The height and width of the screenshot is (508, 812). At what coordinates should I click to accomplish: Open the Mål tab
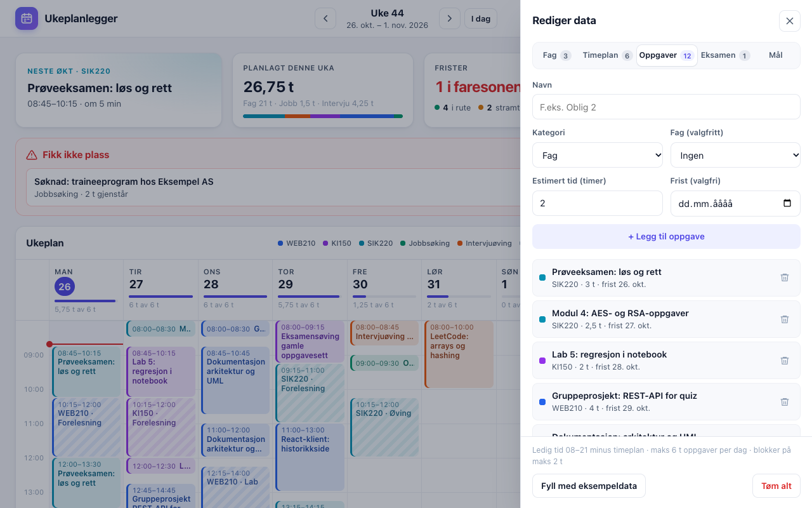(775, 55)
